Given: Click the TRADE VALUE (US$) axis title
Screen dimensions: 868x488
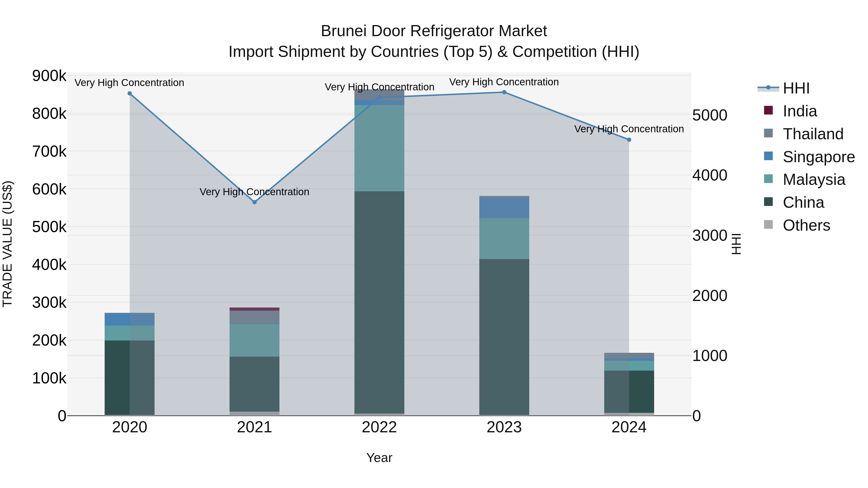Looking at the screenshot, I should coord(7,244).
